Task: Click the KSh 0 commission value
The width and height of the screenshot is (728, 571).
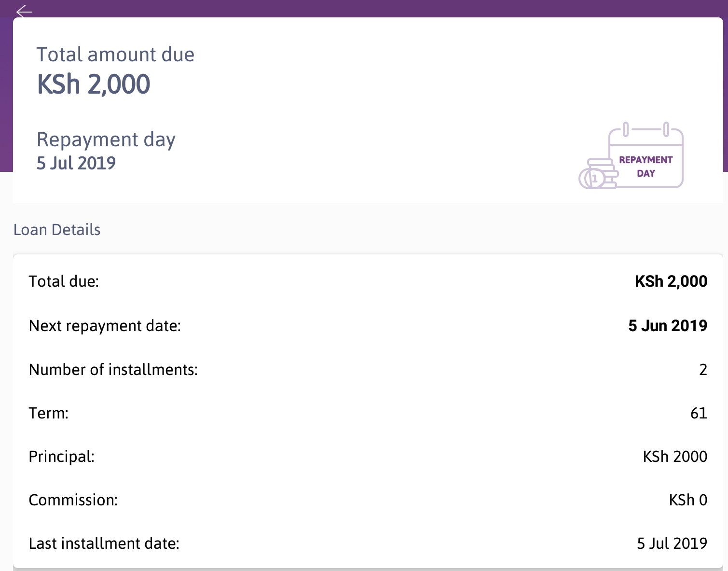Action: pyautogui.click(x=688, y=500)
